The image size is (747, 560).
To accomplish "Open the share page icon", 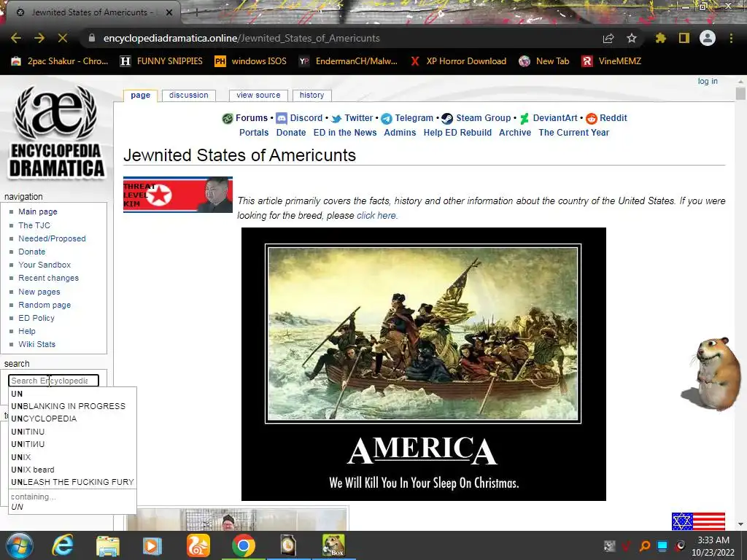I will click(x=608, y=38).
